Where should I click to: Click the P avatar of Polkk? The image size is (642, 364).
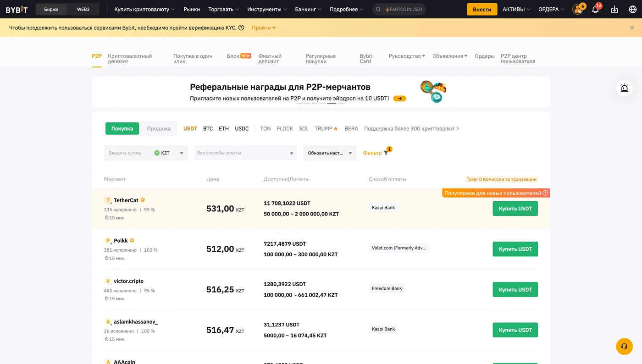click(108, 241)
